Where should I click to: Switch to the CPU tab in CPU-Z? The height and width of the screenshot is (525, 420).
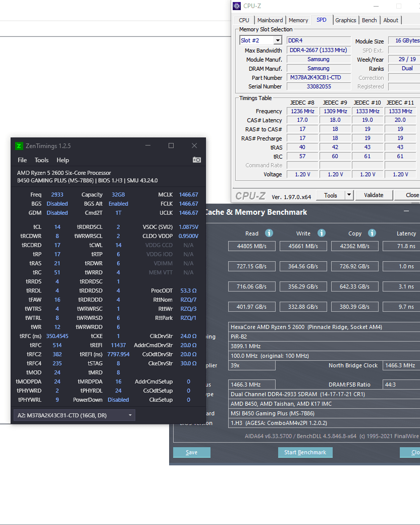click(x=244, y=20)
